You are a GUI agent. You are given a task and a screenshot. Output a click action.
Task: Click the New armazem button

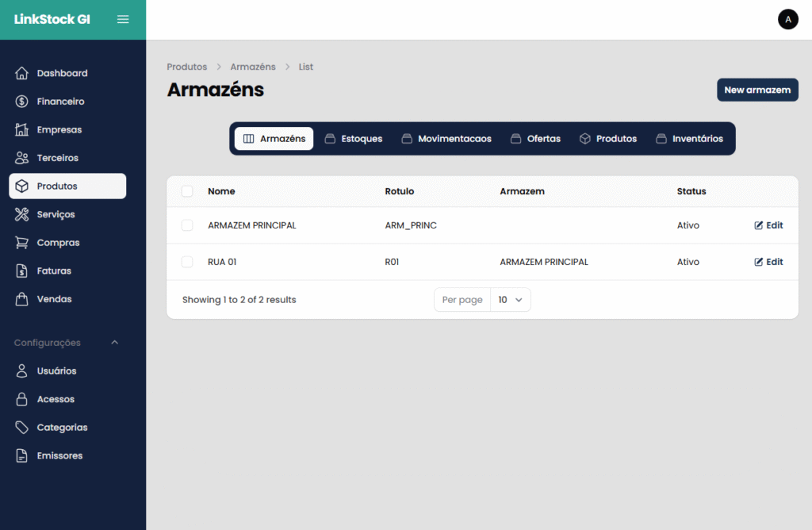[x=756, y=90]
